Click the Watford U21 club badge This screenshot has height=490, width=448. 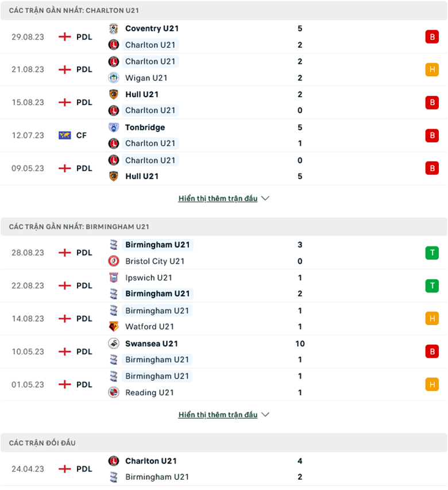coord(114,326)
